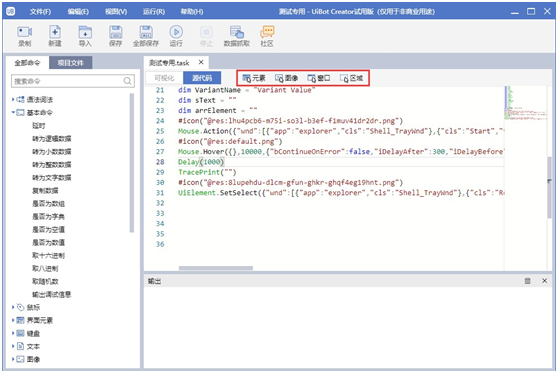
Task: Click the 窗口 window picker tool
Action: point(319,78)
